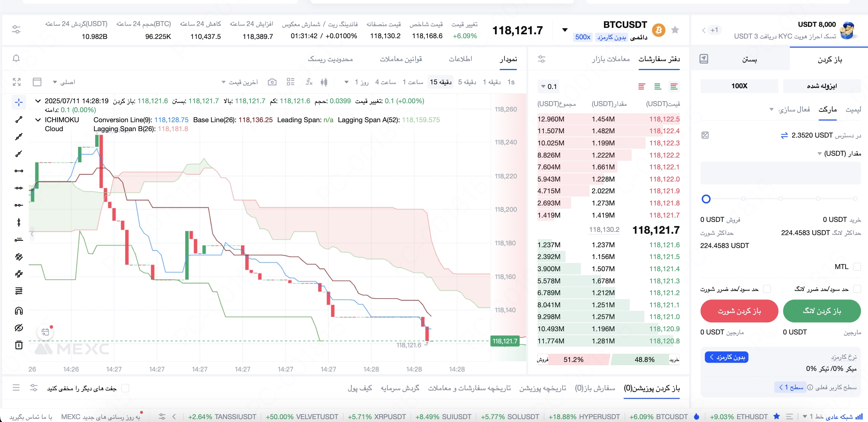Toggle hide all drawings eye icon
Image resolution: width=868 pixels, height=422 pixels.
[19, 328]
